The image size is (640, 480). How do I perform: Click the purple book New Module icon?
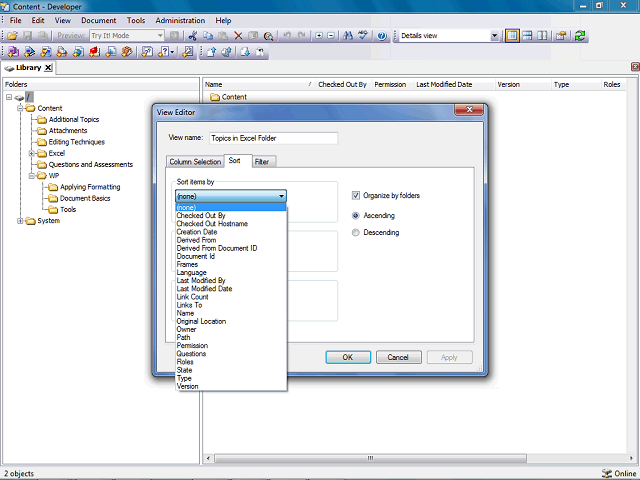13,52
